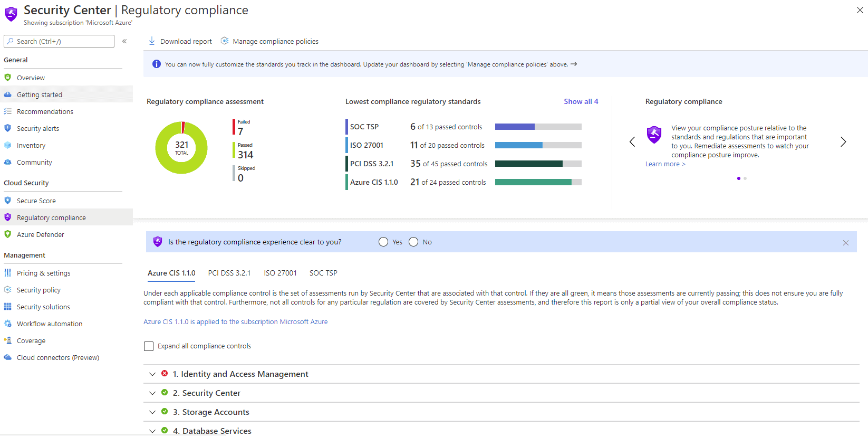Click the PCI DSS 3.2.1 progress bar
The image size is (868, 436).
click(538, 164)
